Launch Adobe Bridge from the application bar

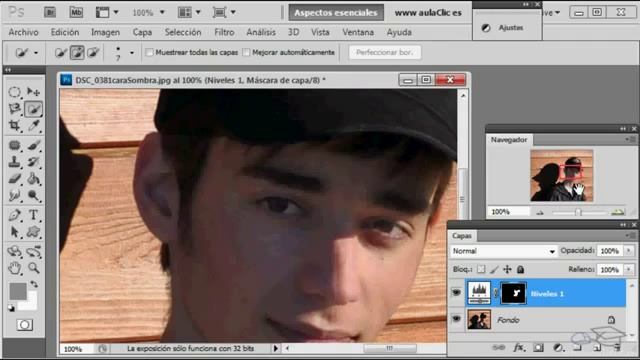pos(50,13)
